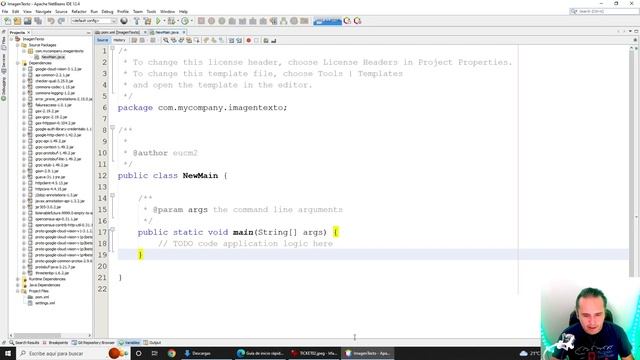Click the Projects panel horizontal scrollbar

[38, 336]
